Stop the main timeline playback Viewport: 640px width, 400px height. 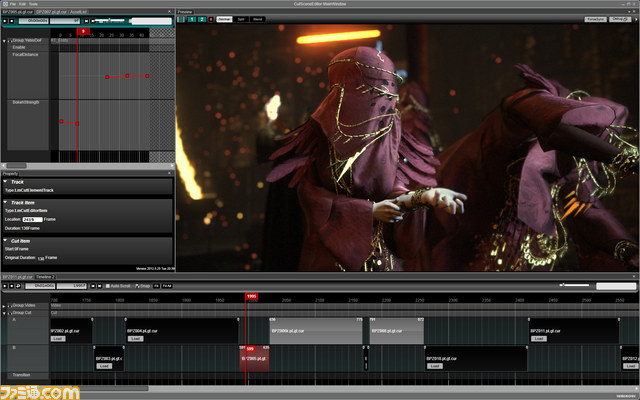[11, 286]
